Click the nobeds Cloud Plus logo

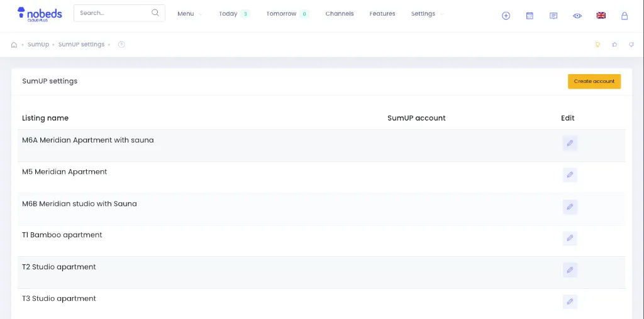pos(40,14)
